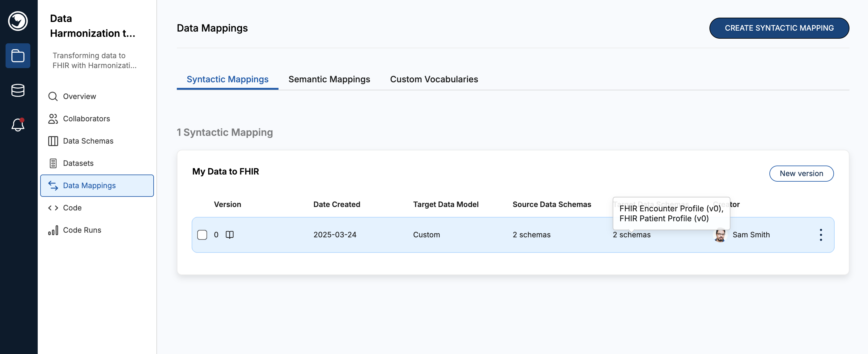Click the Collaborators people icon
868x354 pixels.
53,119
